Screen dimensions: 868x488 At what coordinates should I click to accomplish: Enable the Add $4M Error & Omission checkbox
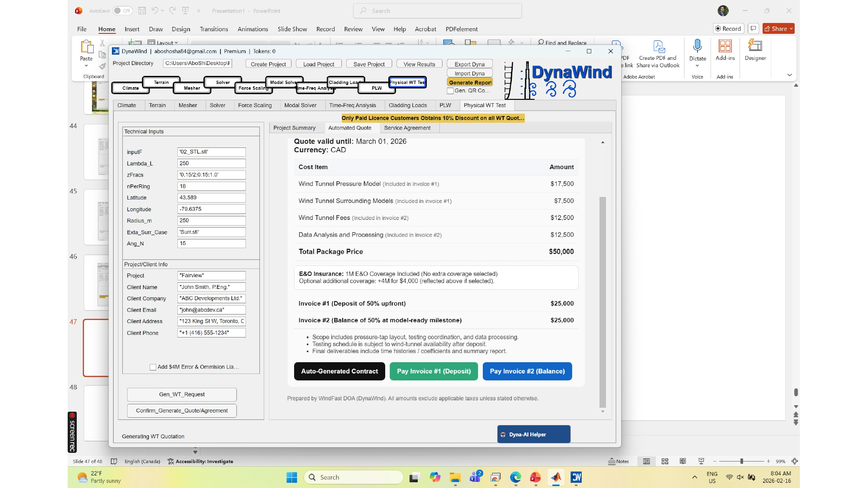point(153,367)
